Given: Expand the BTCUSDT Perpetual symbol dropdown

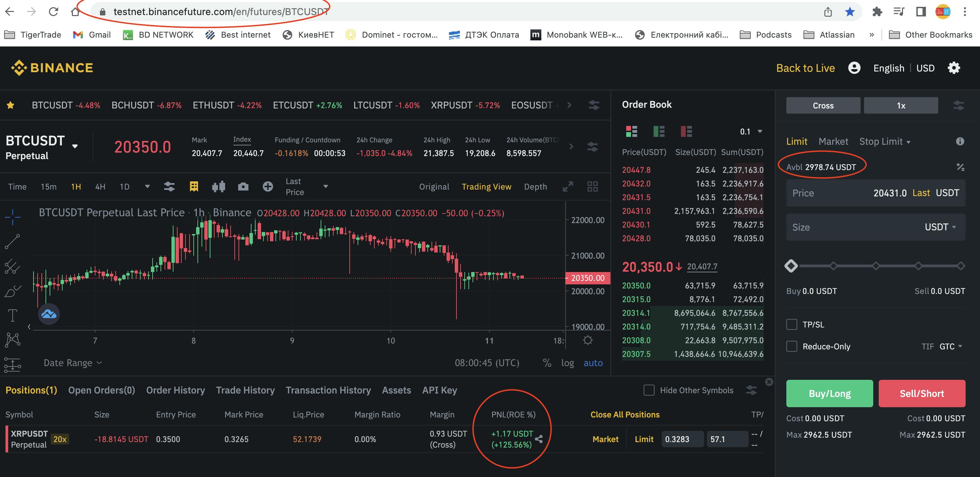Looking at the screenshot, I should click(75, 146).
